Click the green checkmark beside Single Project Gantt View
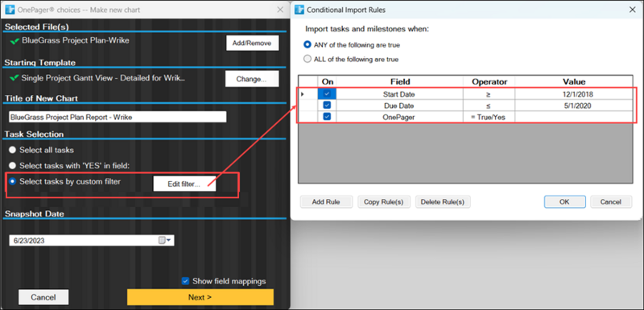This screenshot has height=310, width=644. point(14,77)
